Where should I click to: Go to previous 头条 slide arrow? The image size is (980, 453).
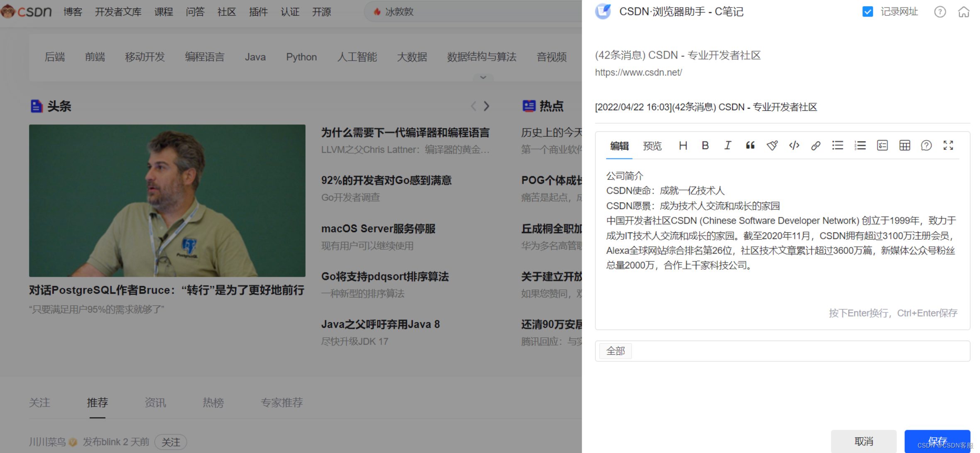pyautogui.click(x=473, y=106)
